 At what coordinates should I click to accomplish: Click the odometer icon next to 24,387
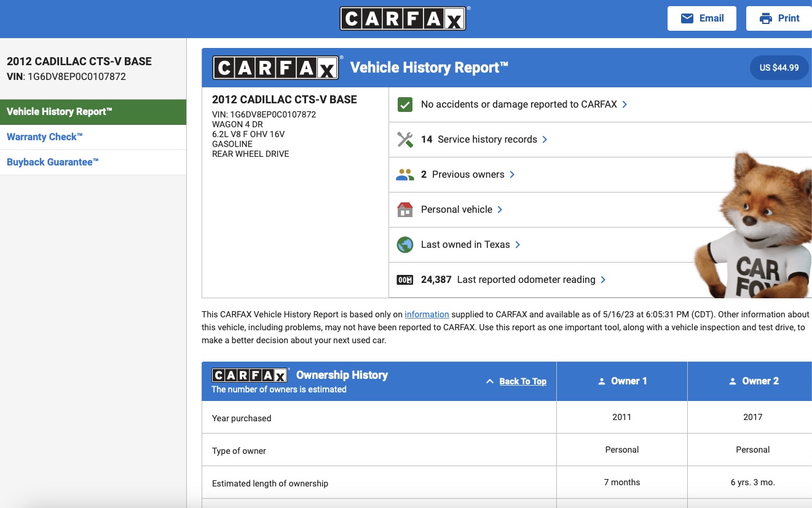click(404, 280)
